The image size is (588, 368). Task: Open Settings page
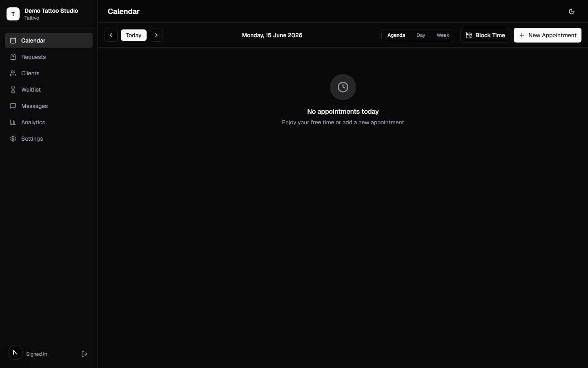click(49, 139)
